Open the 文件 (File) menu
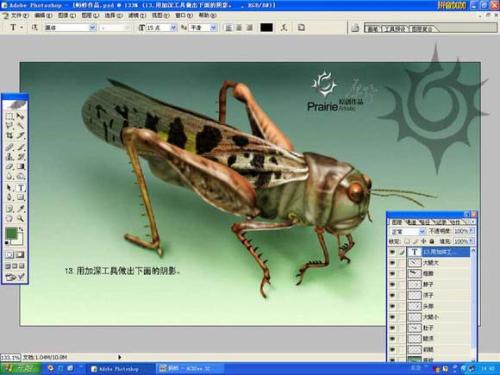 (19, 15)
